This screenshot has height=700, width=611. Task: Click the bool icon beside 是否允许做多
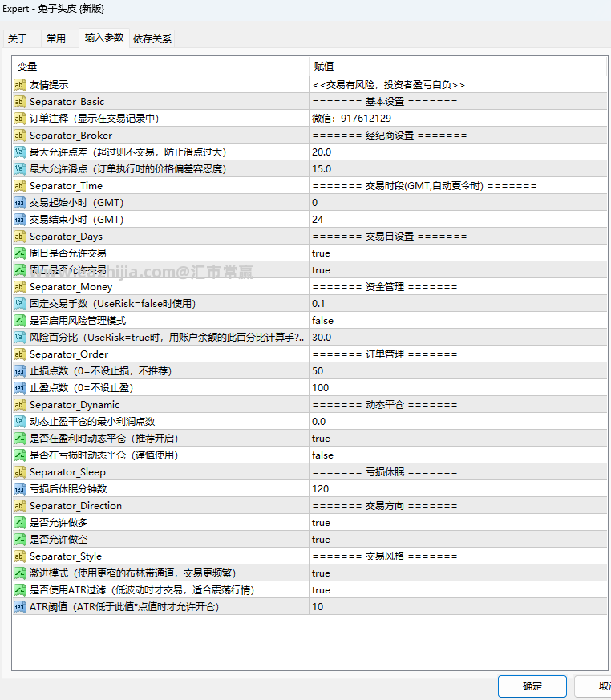(19, 522)
